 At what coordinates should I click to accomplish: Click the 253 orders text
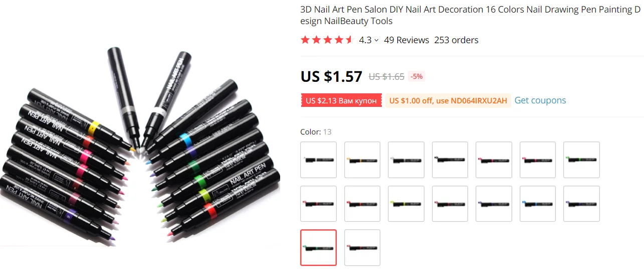click(456, 40)
